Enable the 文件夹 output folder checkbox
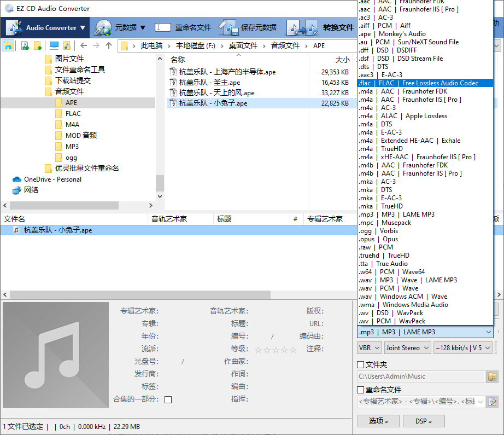Screen dimensions: 504x435 pyautogui.click(x=360, y=363)
